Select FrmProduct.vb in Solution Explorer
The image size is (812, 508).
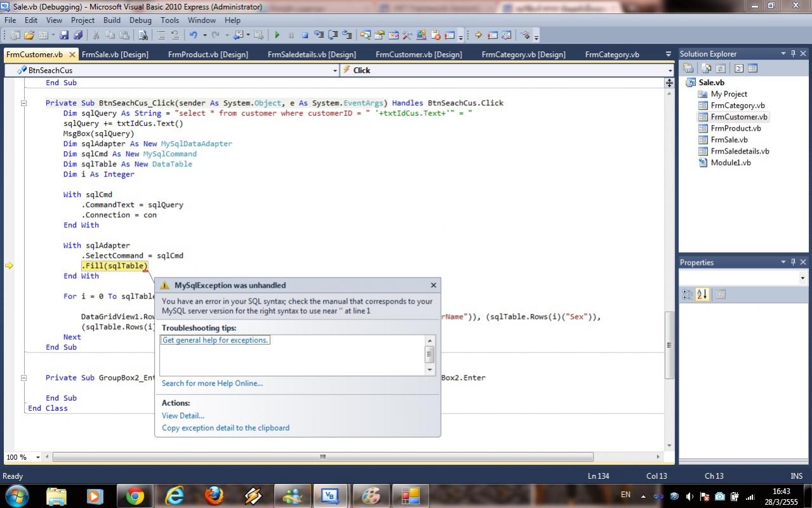[736, 128]
